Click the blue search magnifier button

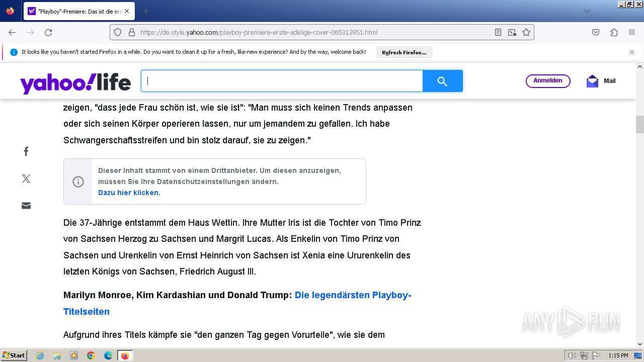point(442,81)
